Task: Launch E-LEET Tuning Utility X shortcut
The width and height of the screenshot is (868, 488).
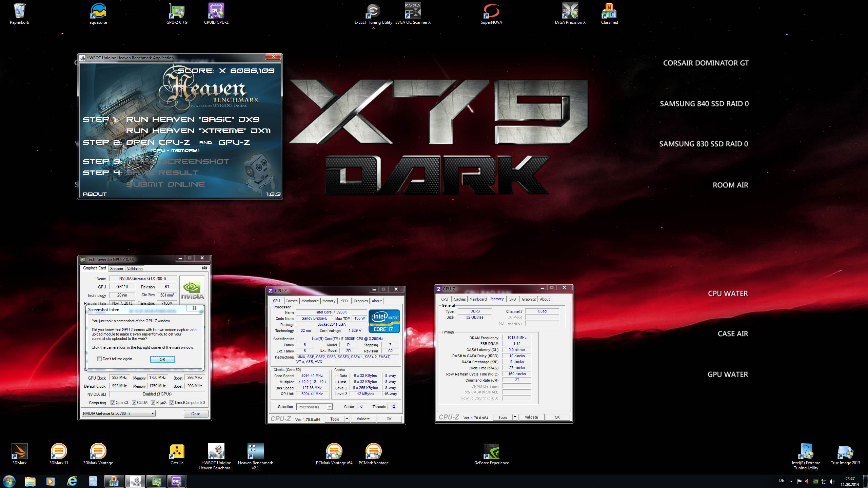Action: pyautogui.click(x=373, y=16)
